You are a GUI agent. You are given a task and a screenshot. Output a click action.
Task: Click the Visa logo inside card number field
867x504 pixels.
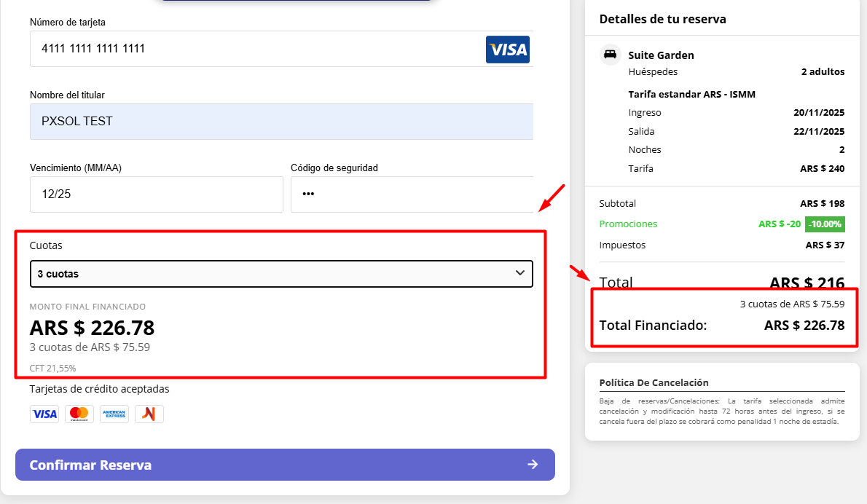pos(508,50)
